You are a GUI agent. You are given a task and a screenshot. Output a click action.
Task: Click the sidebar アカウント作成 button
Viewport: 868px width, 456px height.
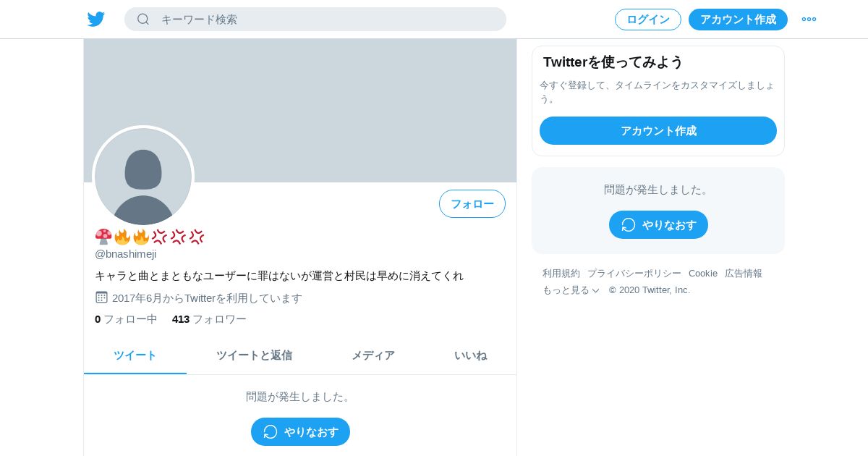click(x=658, y=131)
